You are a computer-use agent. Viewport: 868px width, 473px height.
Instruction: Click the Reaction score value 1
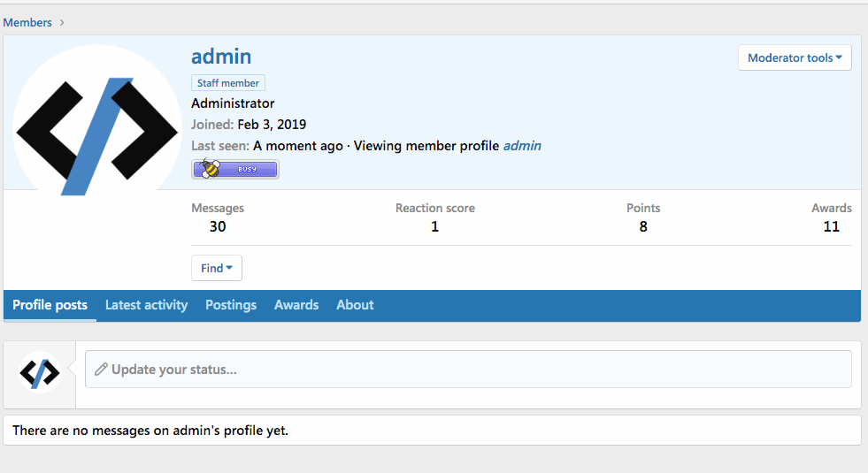pos(434,227)
